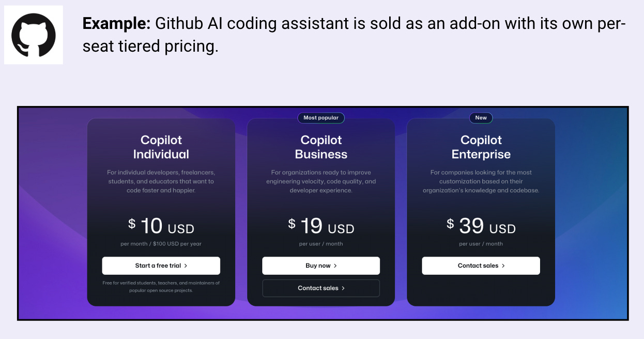This screenshot has width=644, height=339.
Task: Start a free trial for Copilot Individual
Action: click(161, 266)
